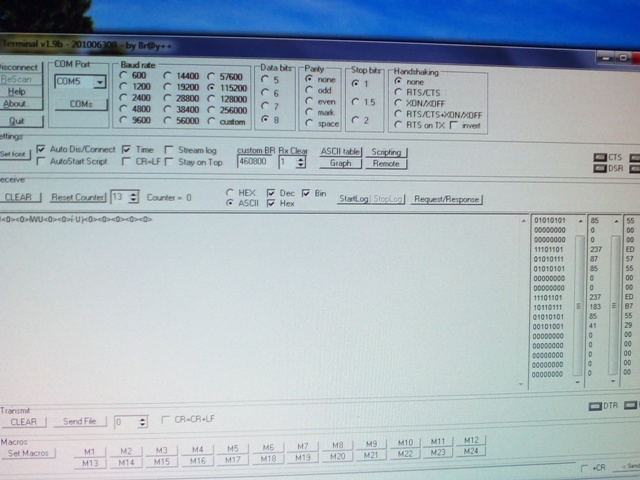The height and width of the screenshot is (480, 640).
Task: Select 19200 baud rate
Action: pyautogui.click(x=167, y=87)
